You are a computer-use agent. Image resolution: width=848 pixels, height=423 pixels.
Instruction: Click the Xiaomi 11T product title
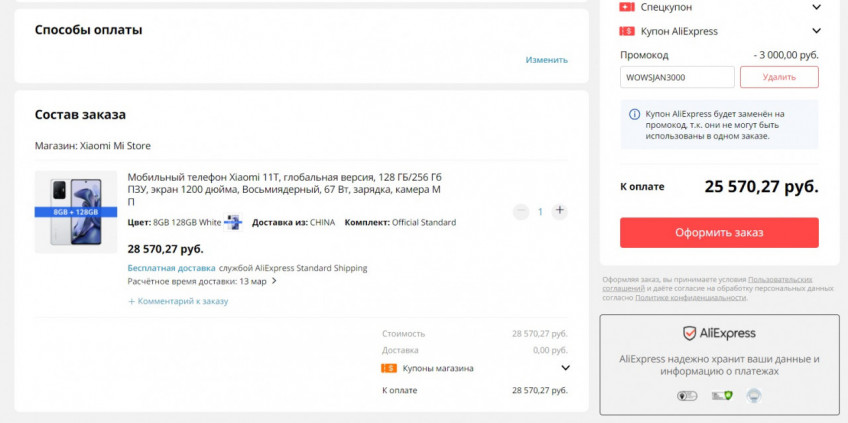click(x=285, y=189)
